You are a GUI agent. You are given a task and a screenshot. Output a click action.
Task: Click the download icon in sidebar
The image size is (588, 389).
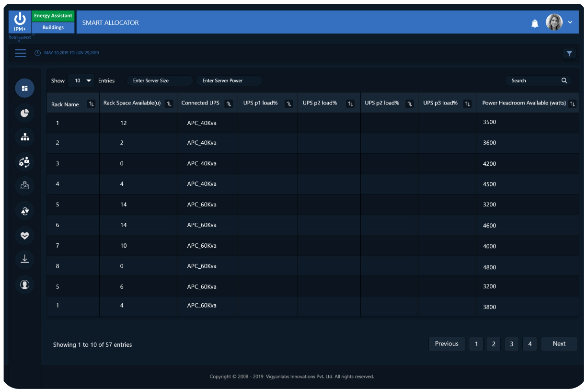click(x=25, y=260)
